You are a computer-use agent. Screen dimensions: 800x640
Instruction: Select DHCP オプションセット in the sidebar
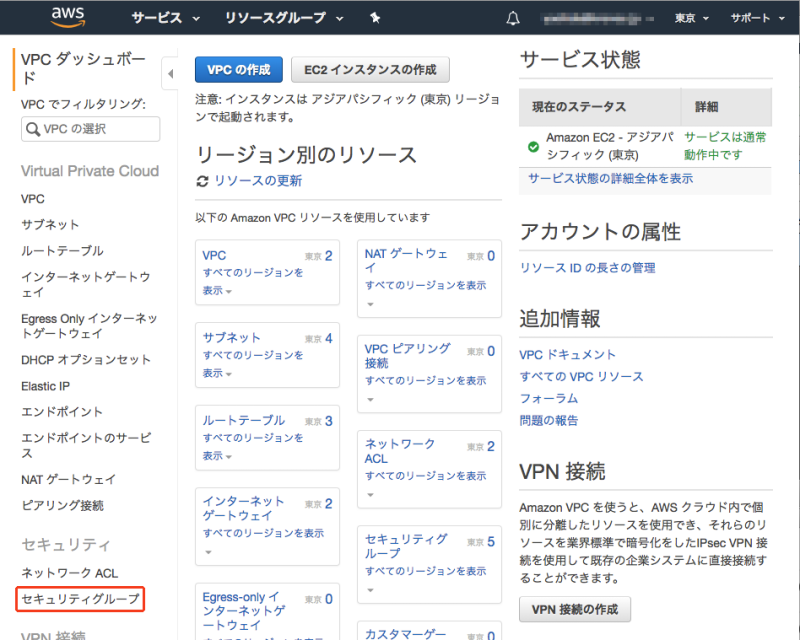click(x=86, y=359)
